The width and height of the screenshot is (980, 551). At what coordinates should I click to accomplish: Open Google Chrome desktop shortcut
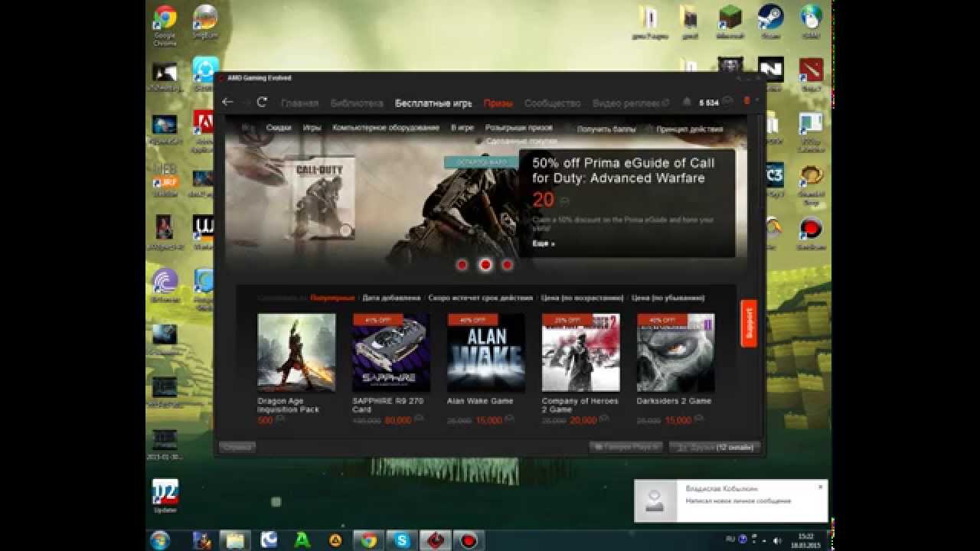click(165, 25)
